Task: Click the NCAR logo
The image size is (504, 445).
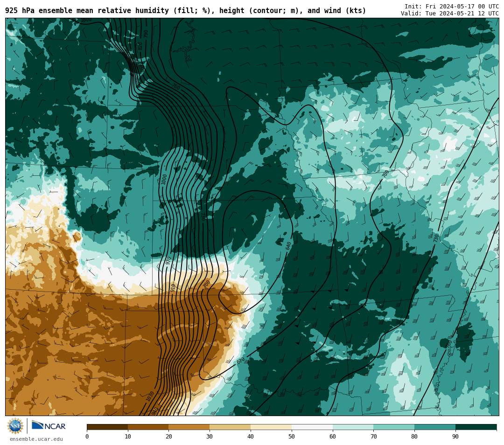Action: coord(49,425)
